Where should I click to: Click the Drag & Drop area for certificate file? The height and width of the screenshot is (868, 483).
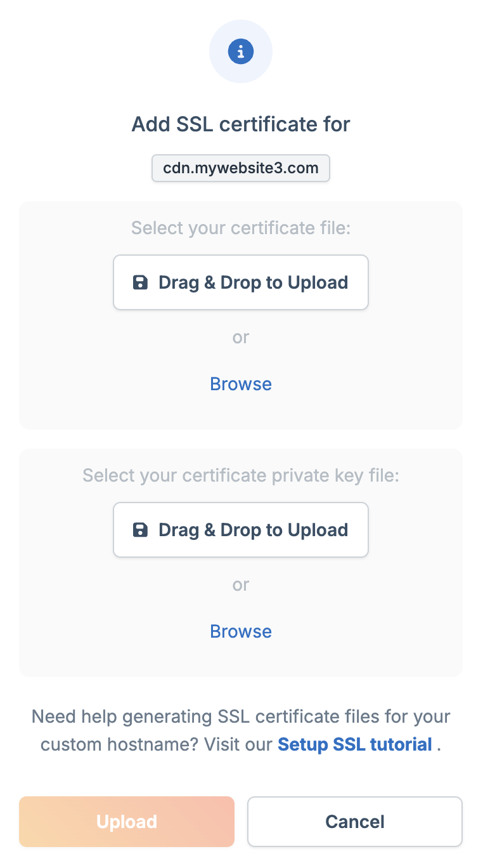[241, 282]
